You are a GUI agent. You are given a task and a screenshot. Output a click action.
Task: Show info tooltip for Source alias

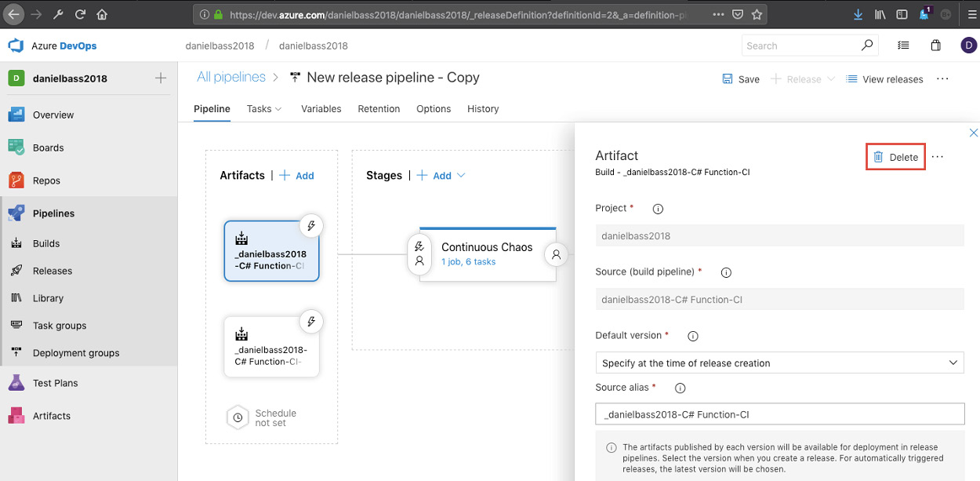click(x=681, y=388)
